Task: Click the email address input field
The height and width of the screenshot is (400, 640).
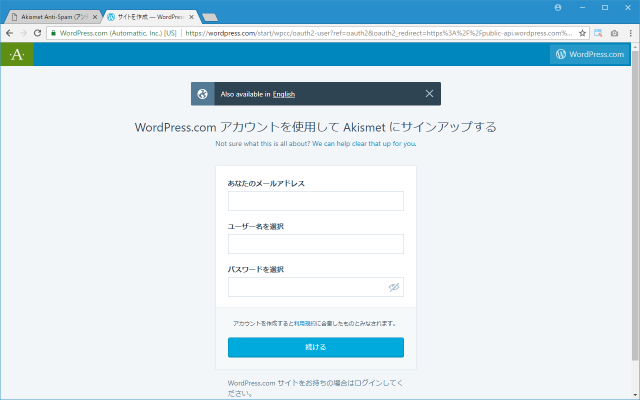Action: [316, 201]
